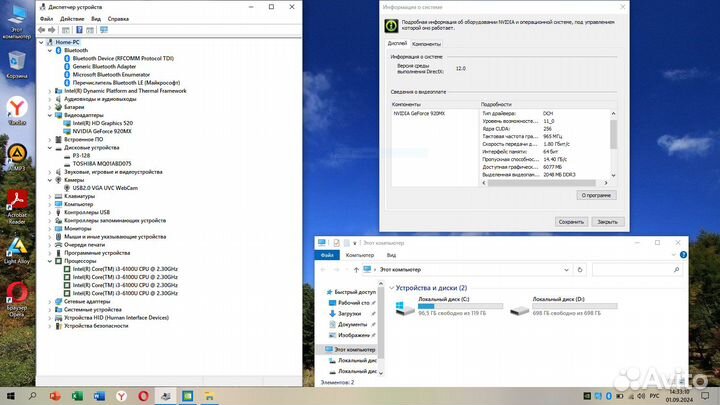Switch to the Компоненты tab in NVIDIA dialog

click(x=426, y=44)
